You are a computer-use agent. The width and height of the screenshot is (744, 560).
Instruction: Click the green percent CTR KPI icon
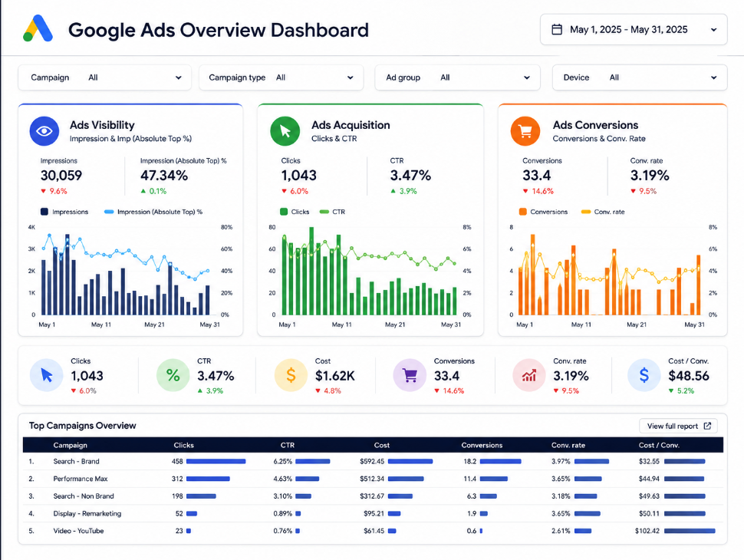[173, 375]
